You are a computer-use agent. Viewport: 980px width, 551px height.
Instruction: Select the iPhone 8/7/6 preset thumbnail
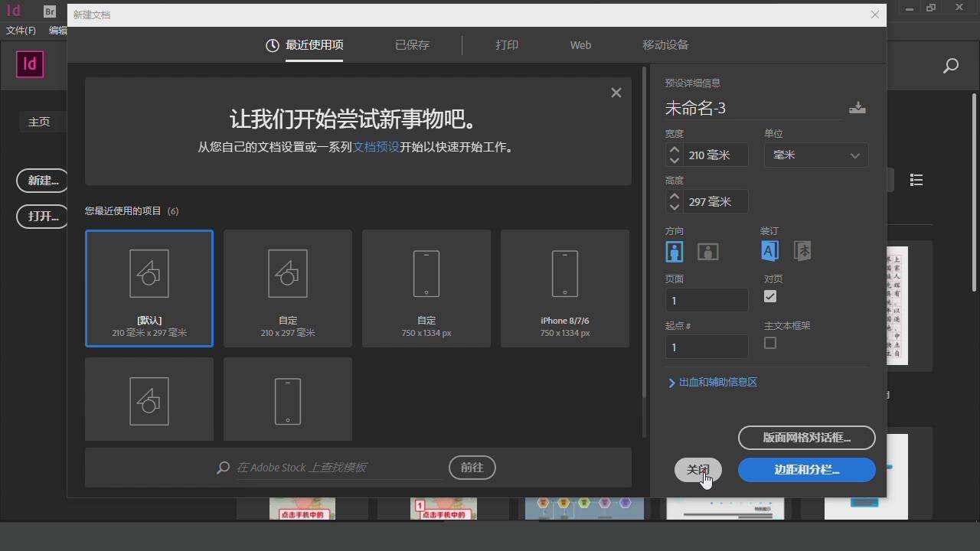click(x=564, y=288)
